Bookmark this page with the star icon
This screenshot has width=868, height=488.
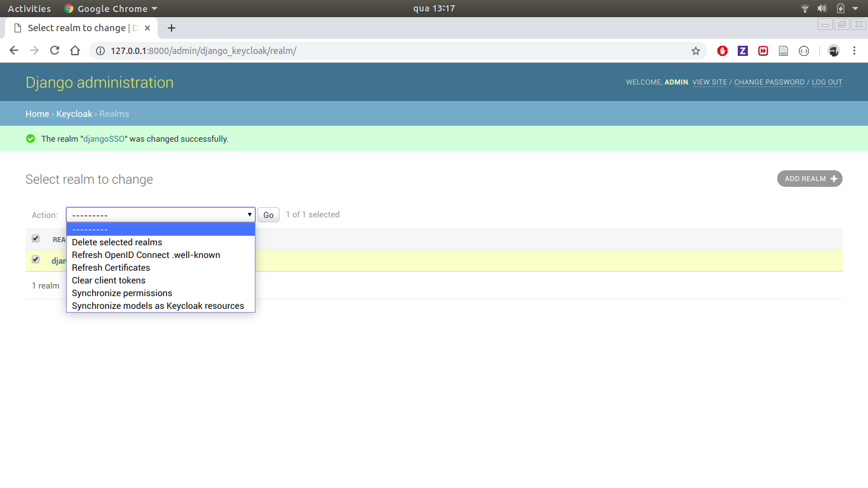(x=696, y=51)
